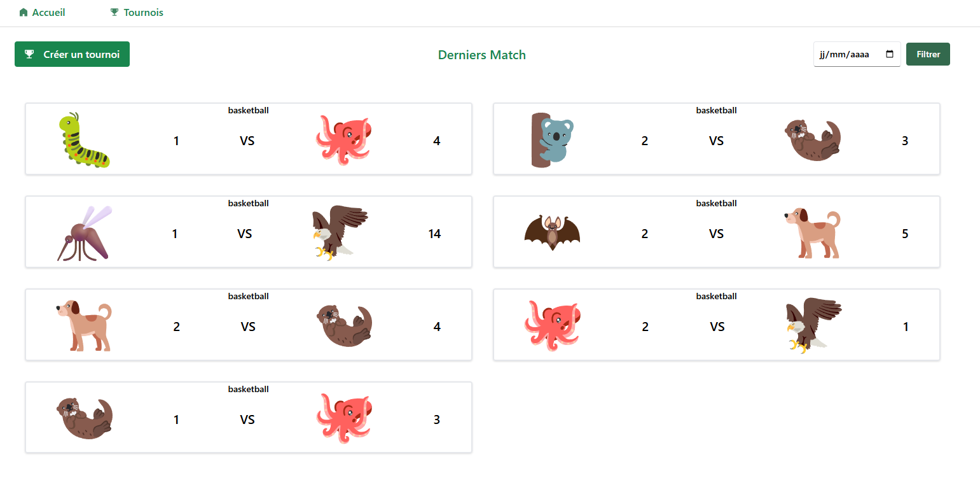Go to the Accueil page
Screen dimensions: 980x487
[48, 13]
